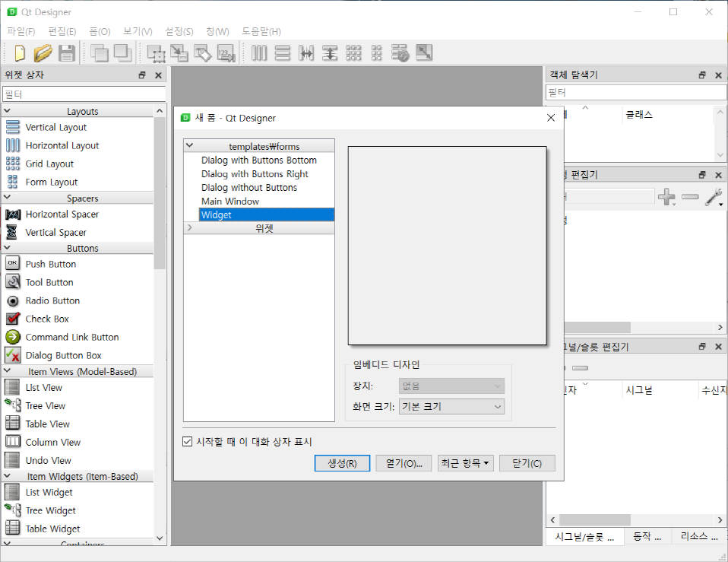Open the 설정(S) menu
728x562 pixels.
[179, 31]
